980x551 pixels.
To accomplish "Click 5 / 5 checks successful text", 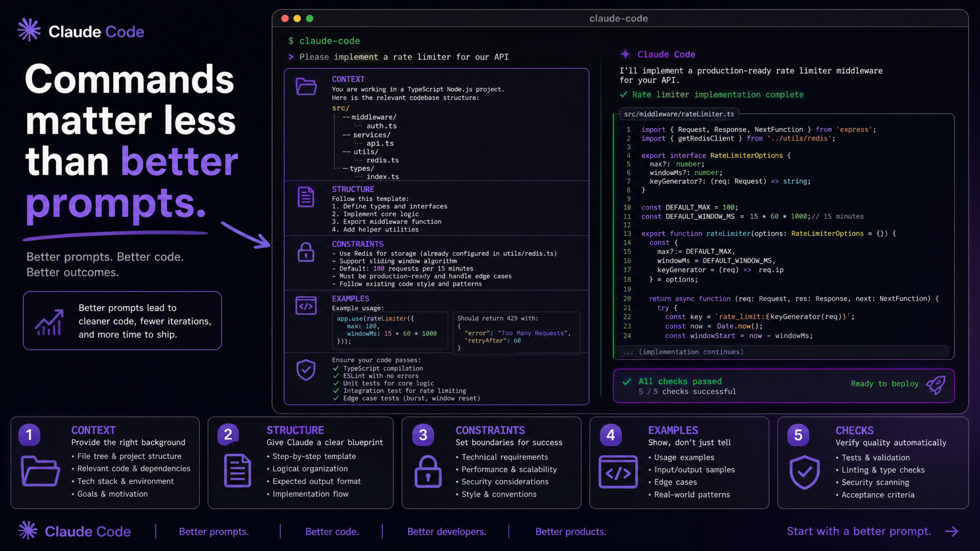I will [687, 392].
